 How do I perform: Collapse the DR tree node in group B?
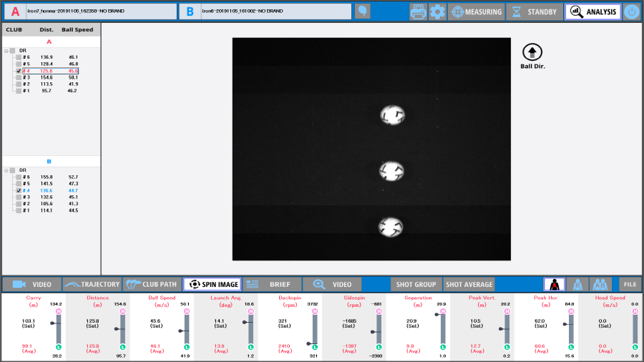click(6, 170)
